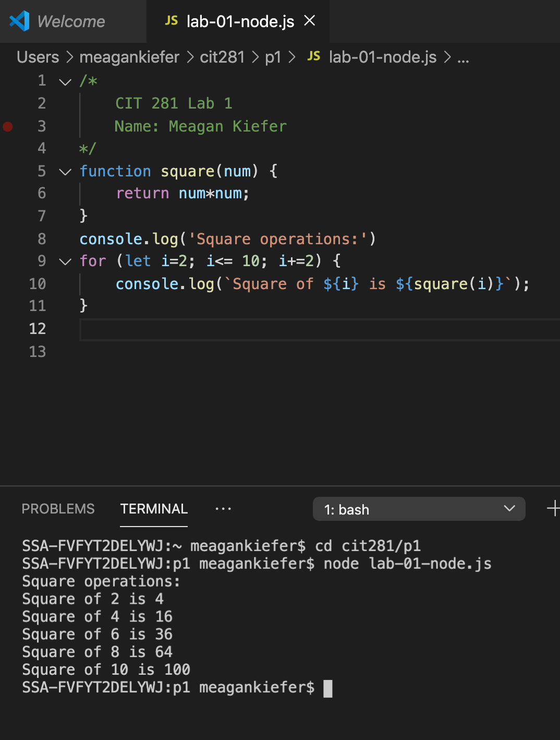Click 'node lab-01-node.js' command in terminal

tap(407, 564)
